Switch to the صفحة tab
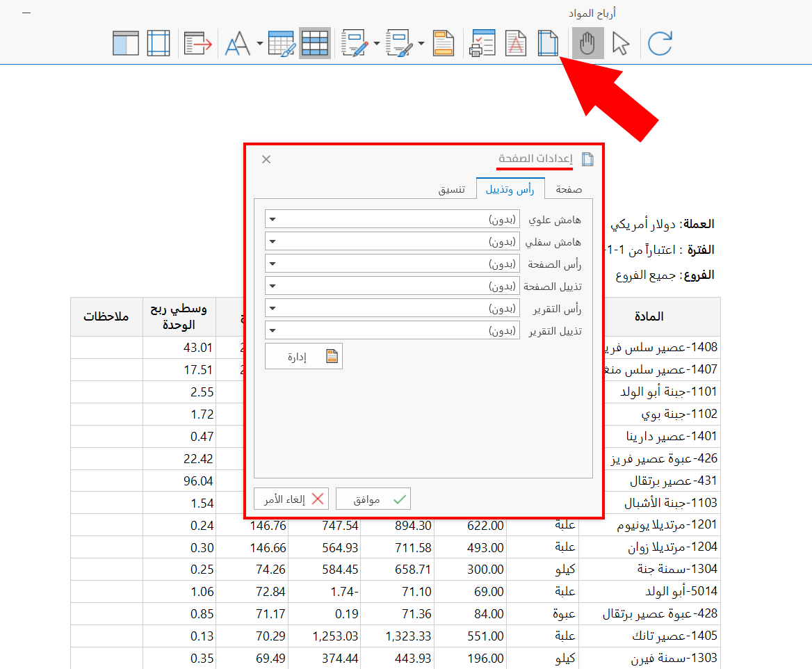The image size is (812, 669). (x=569, y=189)
